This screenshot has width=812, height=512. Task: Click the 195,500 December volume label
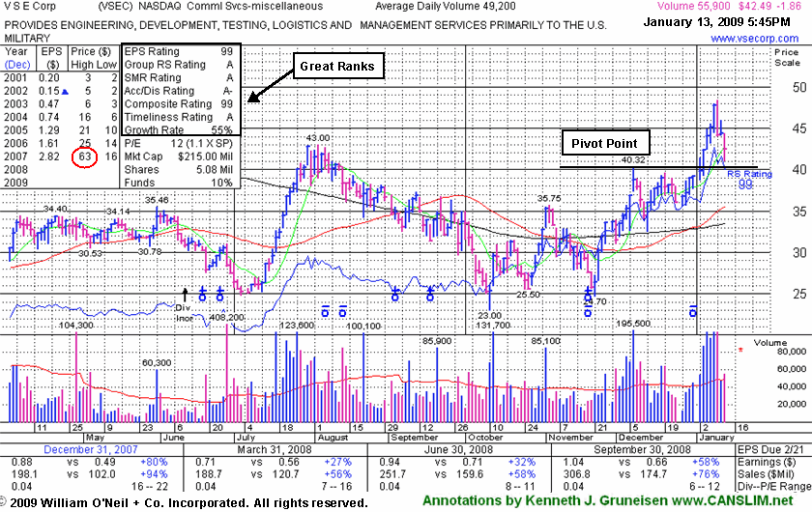[633, 323]
